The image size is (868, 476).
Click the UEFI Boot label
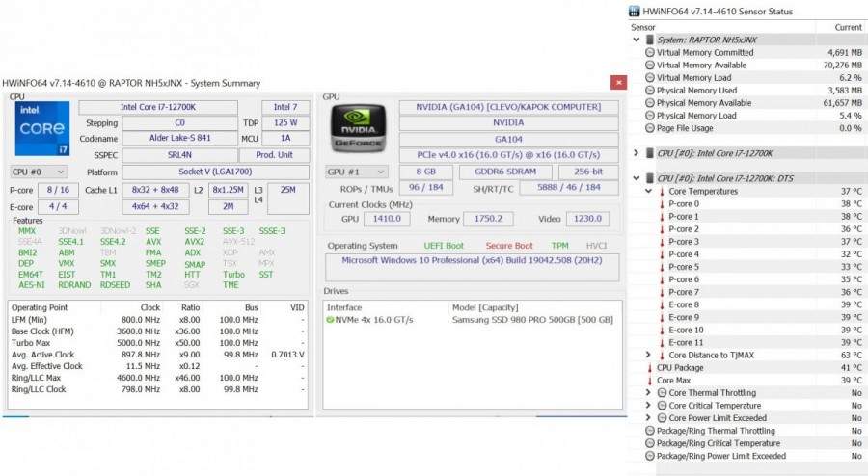point(444,246)
